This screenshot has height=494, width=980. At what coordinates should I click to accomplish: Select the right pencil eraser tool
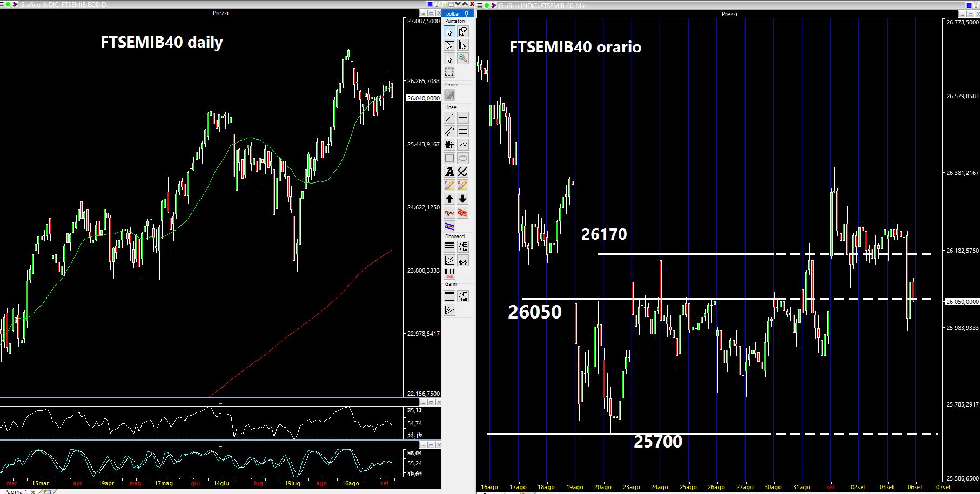[463, 185]
